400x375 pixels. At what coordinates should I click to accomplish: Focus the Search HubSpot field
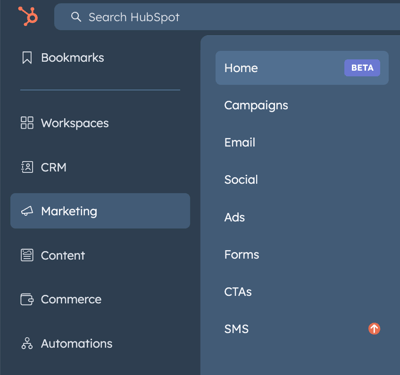[227, 17]
